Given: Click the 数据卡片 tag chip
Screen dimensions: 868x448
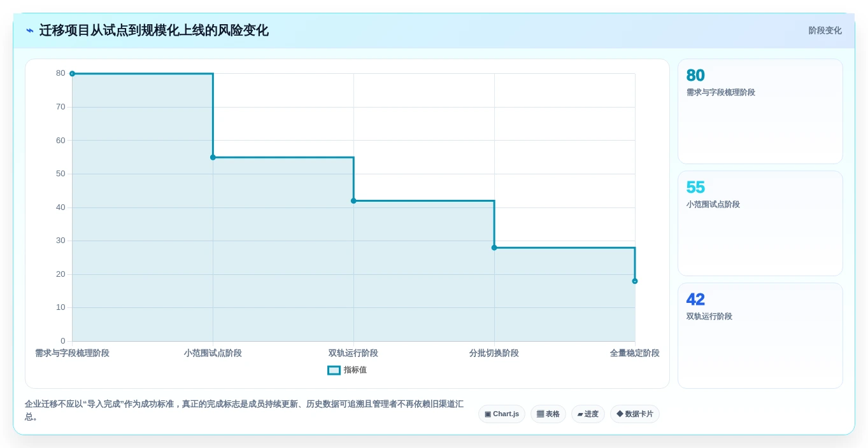Looking at the screenshot, I should (x=635, y=414).
